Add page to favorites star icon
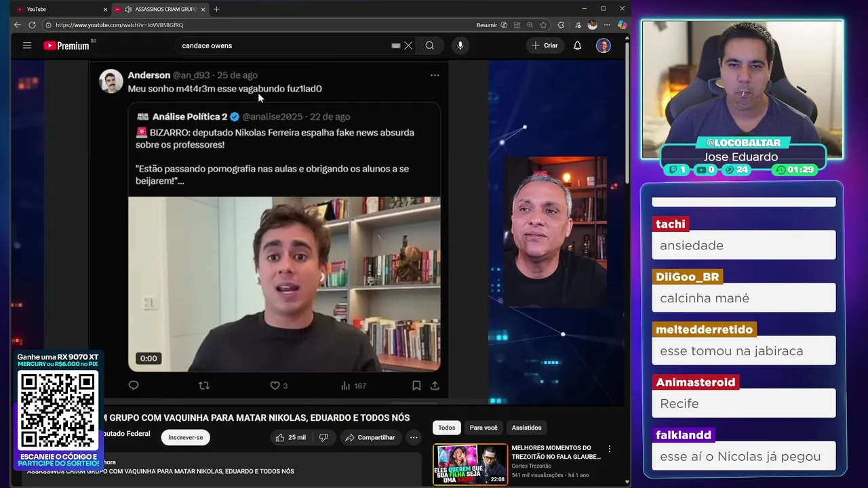Screen dimensions: 868x488 point(543,25)
